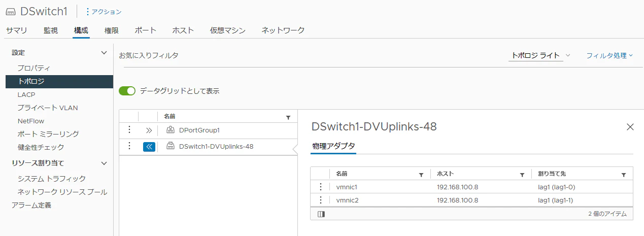Close the DSwitch1-DVUplinks-48 details panel
This screenshot has height=236, width=644.
pyautogui.click(x=630, y=127)
